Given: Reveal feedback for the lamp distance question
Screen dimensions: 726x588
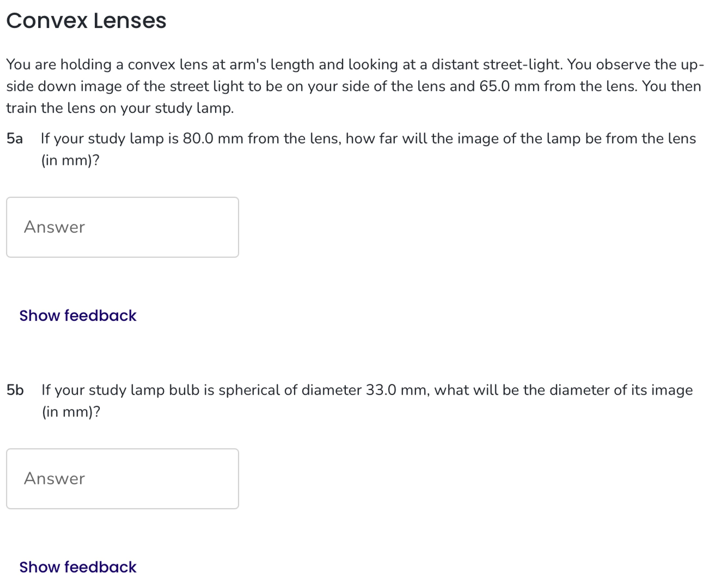Looking at the screenshot, I should pos(78,315).
